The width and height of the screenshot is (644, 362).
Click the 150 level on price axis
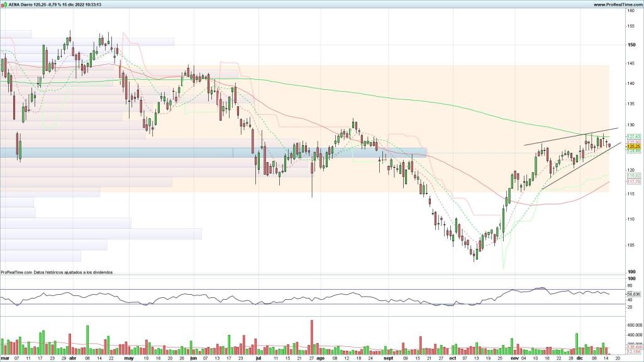pos(630,45)
